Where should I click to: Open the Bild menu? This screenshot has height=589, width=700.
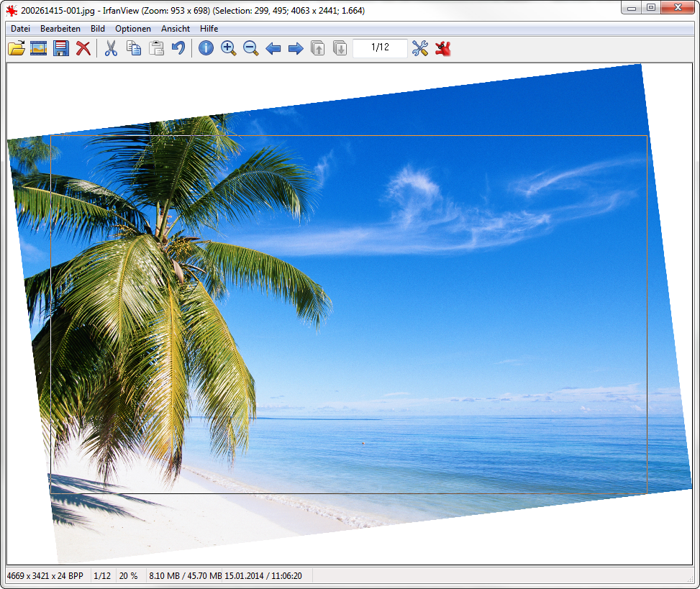[98, 29]
